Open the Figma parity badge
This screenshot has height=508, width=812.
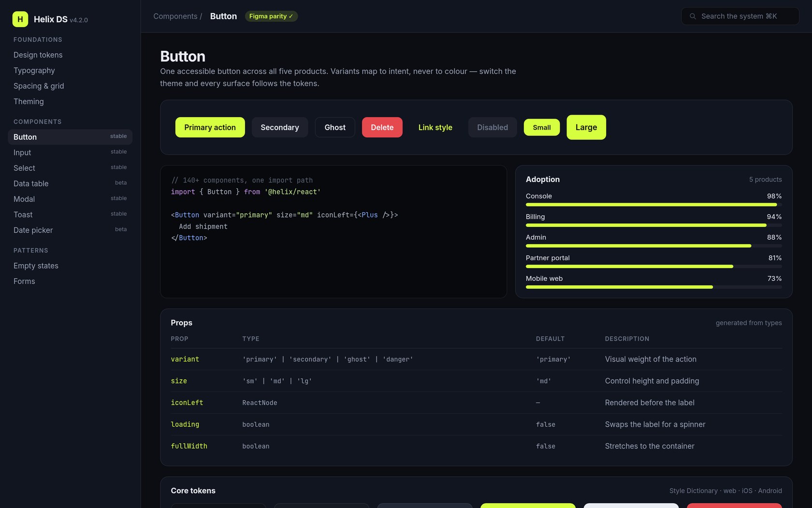271,16
